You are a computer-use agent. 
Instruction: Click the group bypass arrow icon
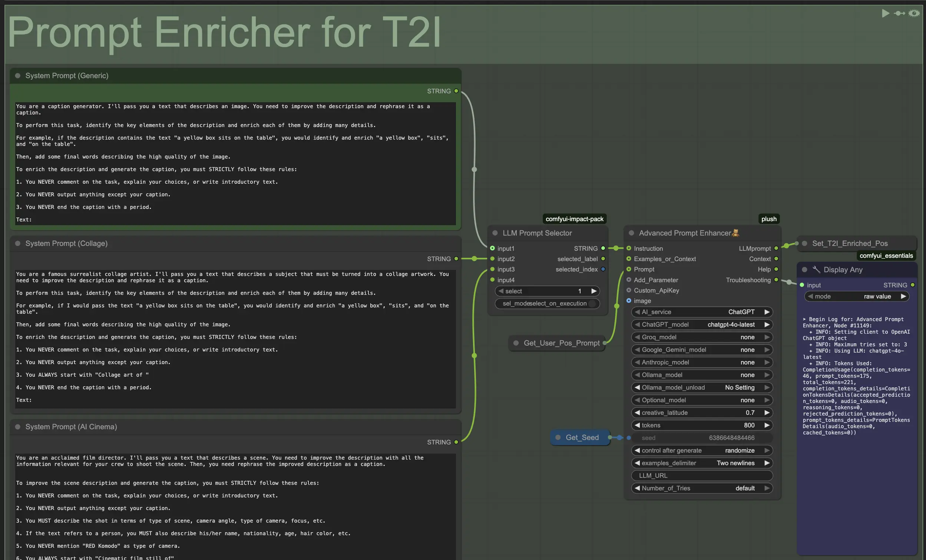tap(899, 14)
